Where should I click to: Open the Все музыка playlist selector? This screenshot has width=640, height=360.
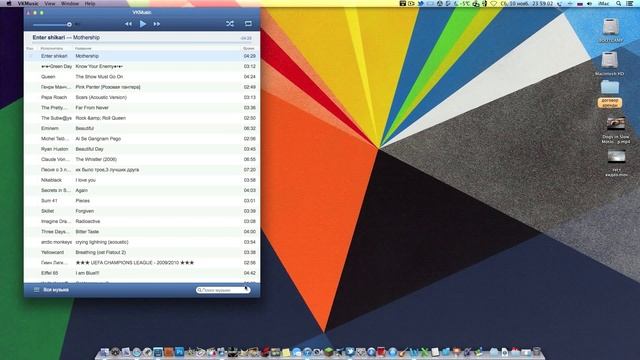click(x=56, y=290)
